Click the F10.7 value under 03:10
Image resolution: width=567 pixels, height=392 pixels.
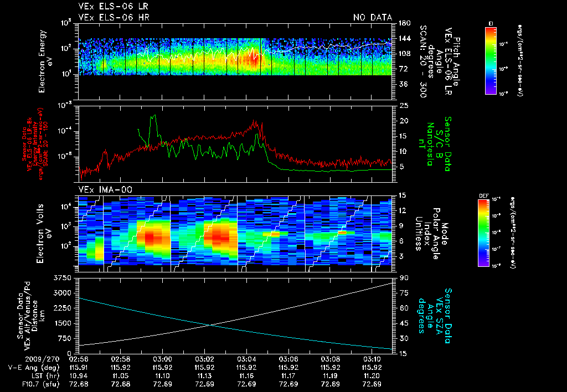(x=372, y=384)
